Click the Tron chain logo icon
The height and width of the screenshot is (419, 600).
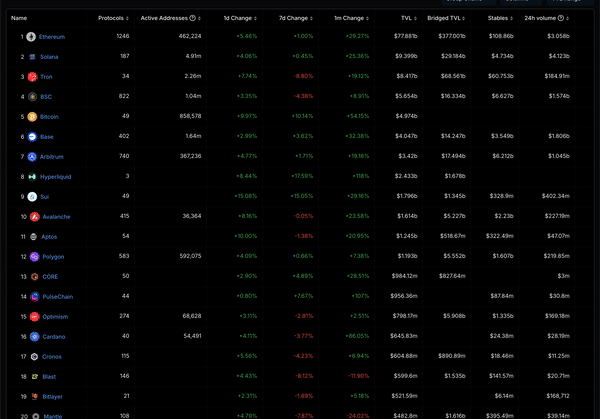point(33,77)
